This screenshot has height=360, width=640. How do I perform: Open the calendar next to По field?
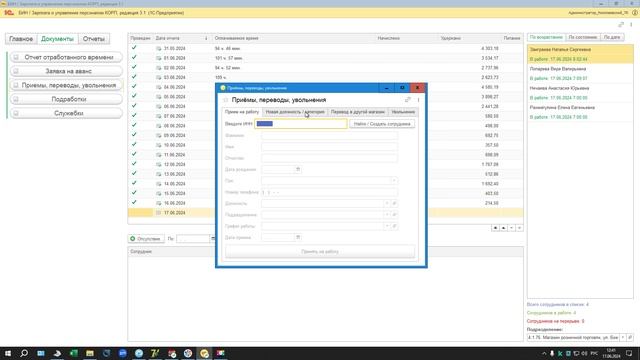pos(213,239)
